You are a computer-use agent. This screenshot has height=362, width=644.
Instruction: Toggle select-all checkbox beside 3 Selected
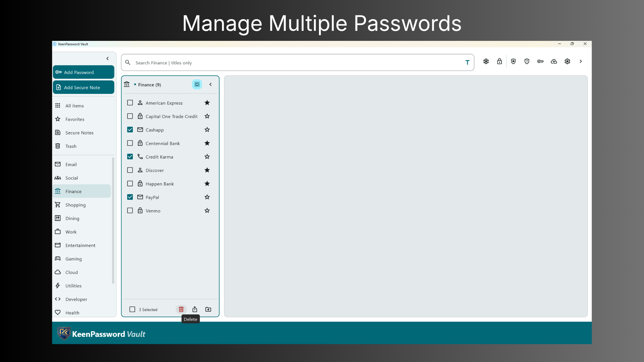(132, 309)
